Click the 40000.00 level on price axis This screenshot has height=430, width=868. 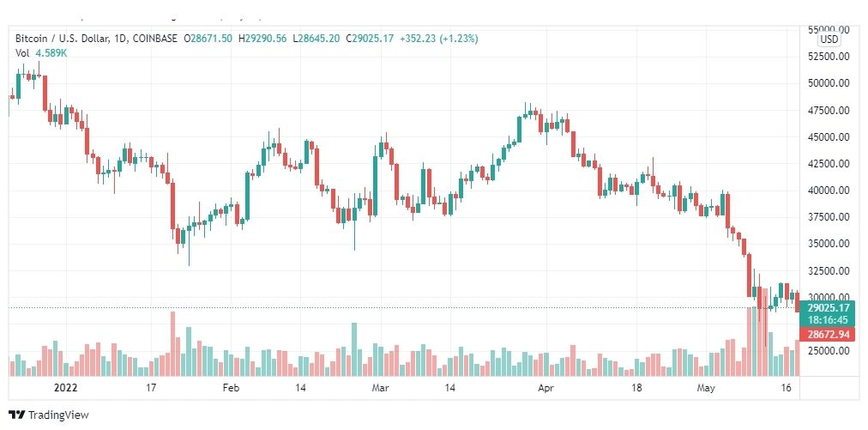(828, 190)
